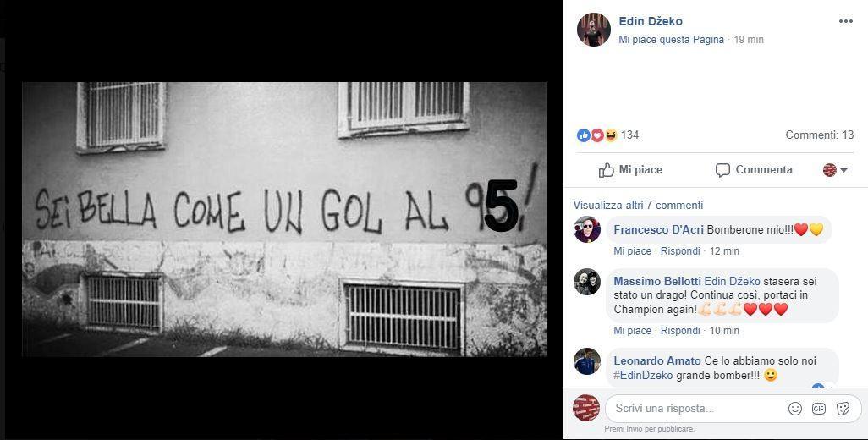Toggle Mi piace questa Pagina
Image resolution: width=868 pixels, height=440 pixels.
pyautogui.click(x=672, y=40)
